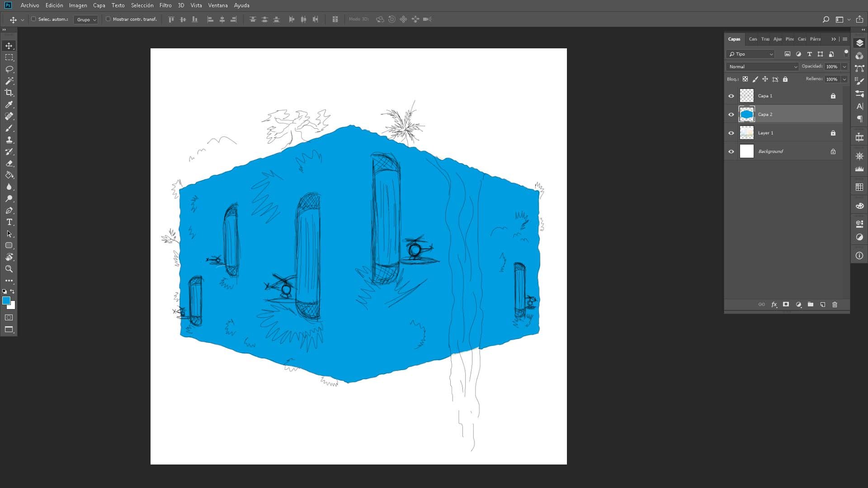The image size is (868, 488).
Task: Change the screen mode
Action: click(9, 329)
